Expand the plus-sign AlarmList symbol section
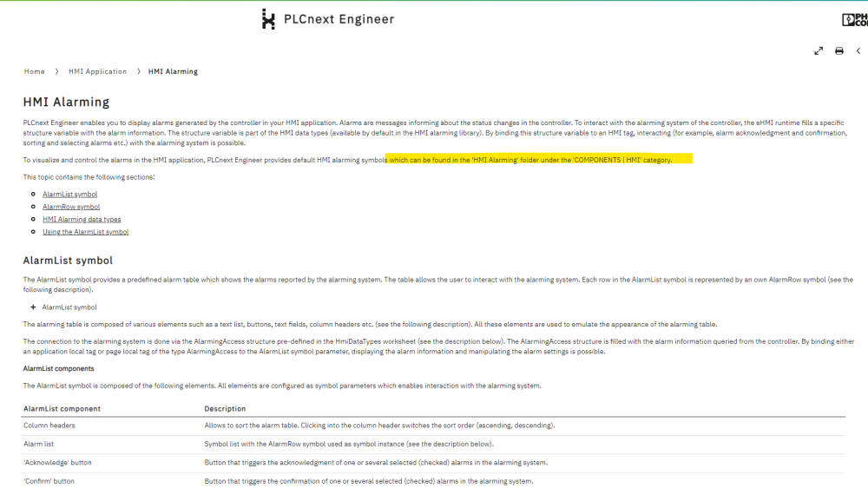The height and width of the screenshot is (489, 868). pos(33,307)
